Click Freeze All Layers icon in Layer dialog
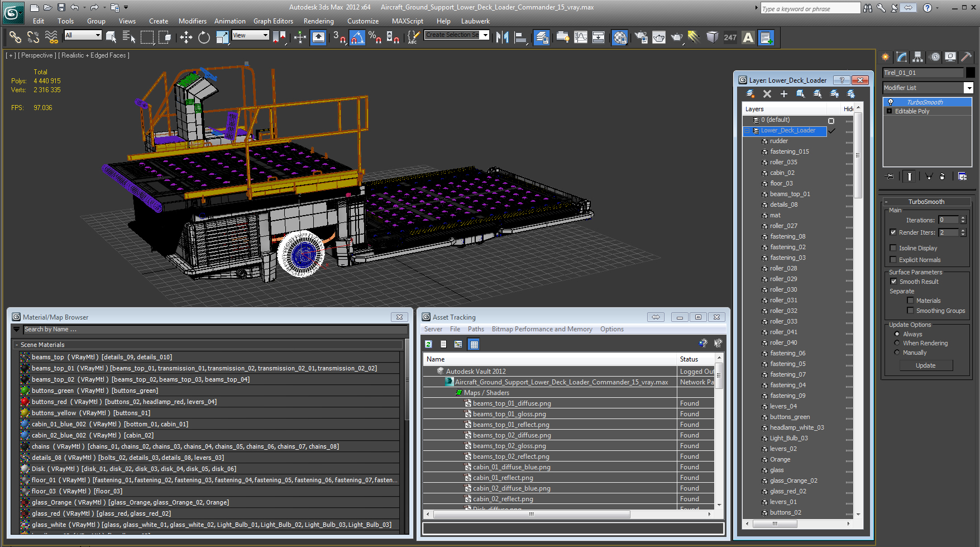Viewport: 980px width, 547px height. tap(851, 94)
